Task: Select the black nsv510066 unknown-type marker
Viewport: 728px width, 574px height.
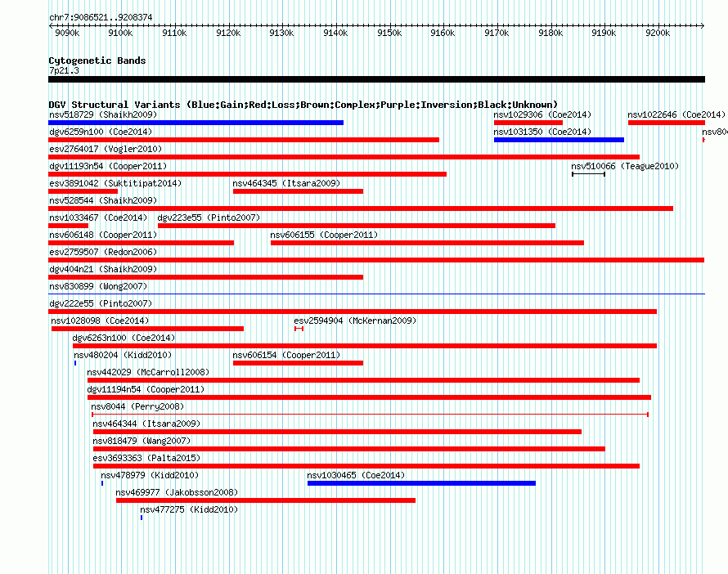Action: pyautogui.click(x=588, y=174)
